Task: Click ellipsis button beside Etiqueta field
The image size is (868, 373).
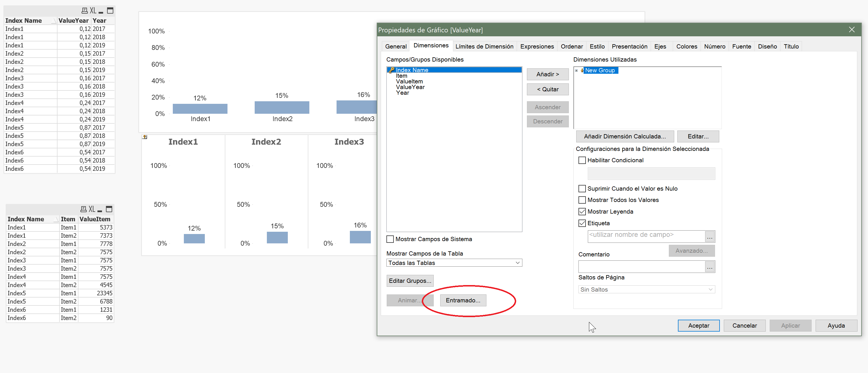Action: point(710,237)
